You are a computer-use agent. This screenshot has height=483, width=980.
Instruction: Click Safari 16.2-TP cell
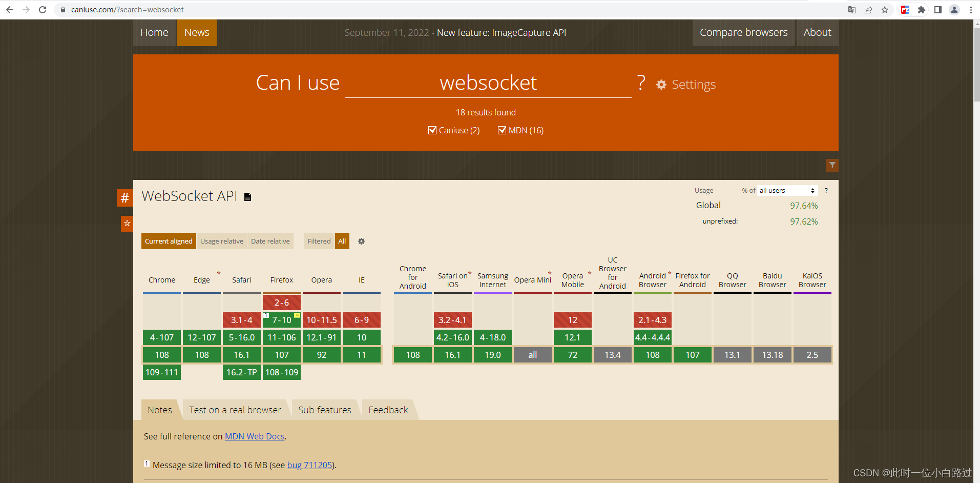click(x=242, y=372)
